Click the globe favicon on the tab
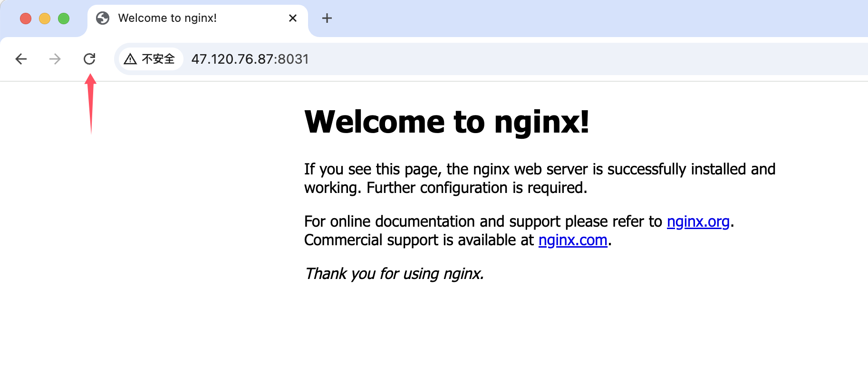Viewport: 868px width, 365px height. pos(103,18)
